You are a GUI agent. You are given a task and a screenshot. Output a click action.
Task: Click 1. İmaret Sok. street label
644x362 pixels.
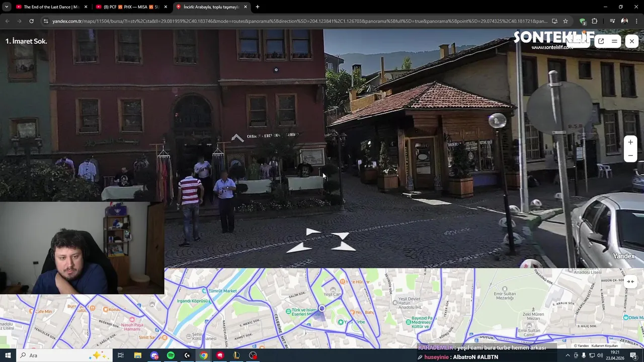pyautogui.click(x=26, y=41)
